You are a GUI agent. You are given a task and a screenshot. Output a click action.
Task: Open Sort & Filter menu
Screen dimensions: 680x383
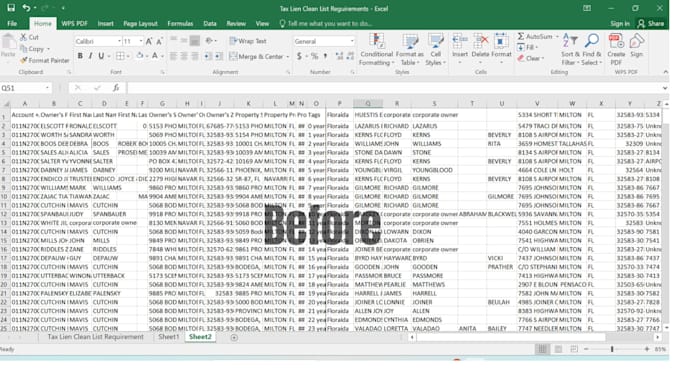point(570,49)
